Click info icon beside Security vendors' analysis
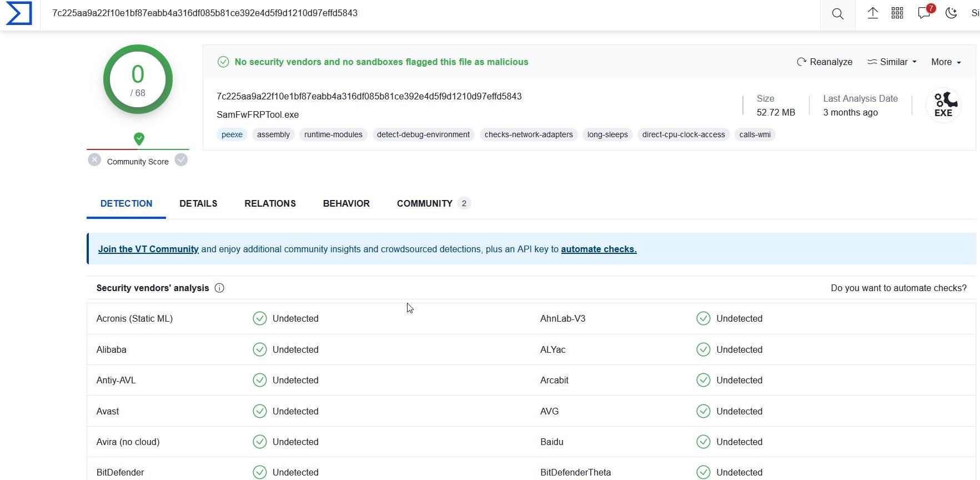This screenshot has height=480, width=980. pos(219,288)
